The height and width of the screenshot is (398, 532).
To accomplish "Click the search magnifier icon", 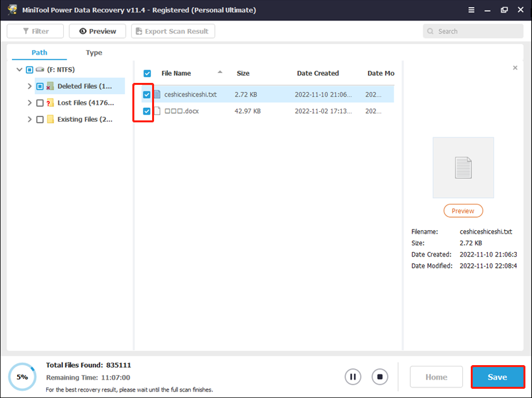I will coord(430,31).
